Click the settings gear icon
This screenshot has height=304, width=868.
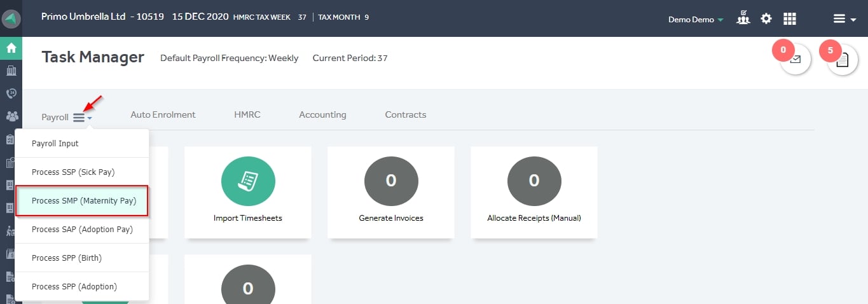click(766, 19)
